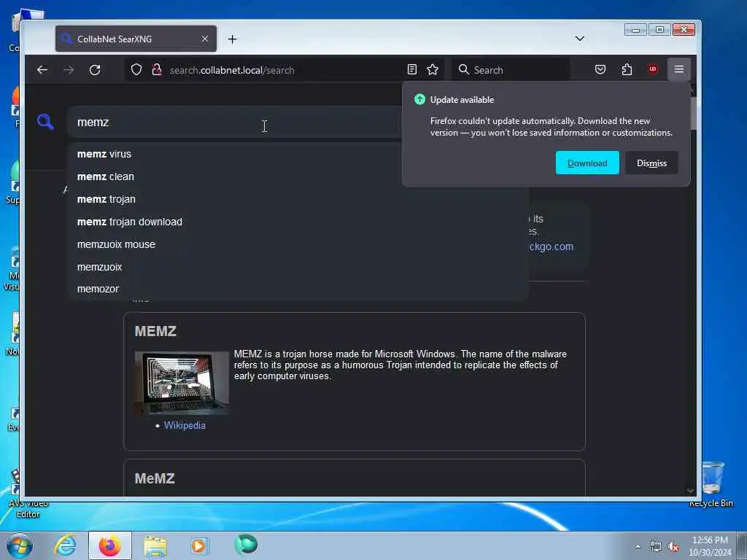Open the media player taskbar icon

pyautogui.click(x=199, y=545)
